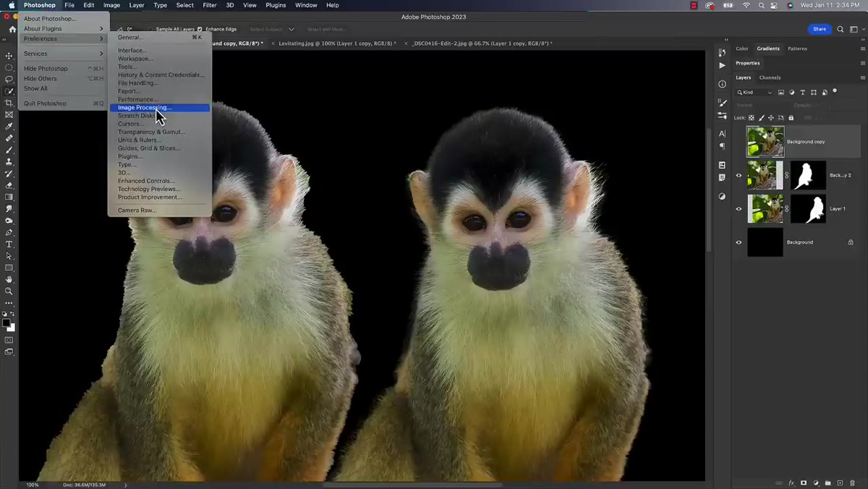Select the Crop tool

(9, 103)
